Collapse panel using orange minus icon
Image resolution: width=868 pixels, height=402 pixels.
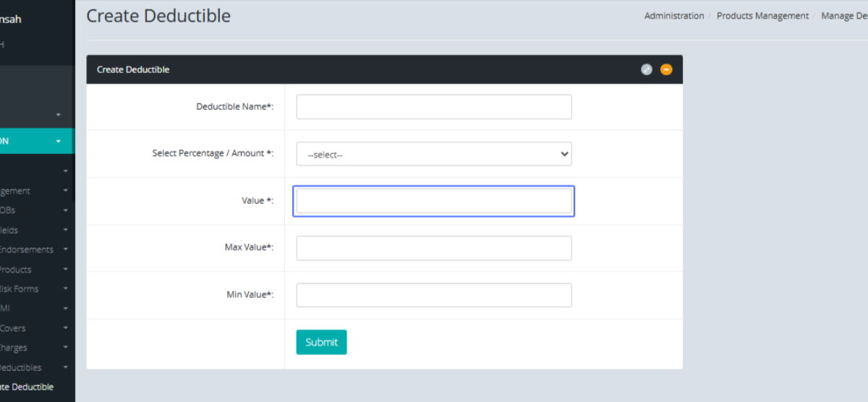666,69
